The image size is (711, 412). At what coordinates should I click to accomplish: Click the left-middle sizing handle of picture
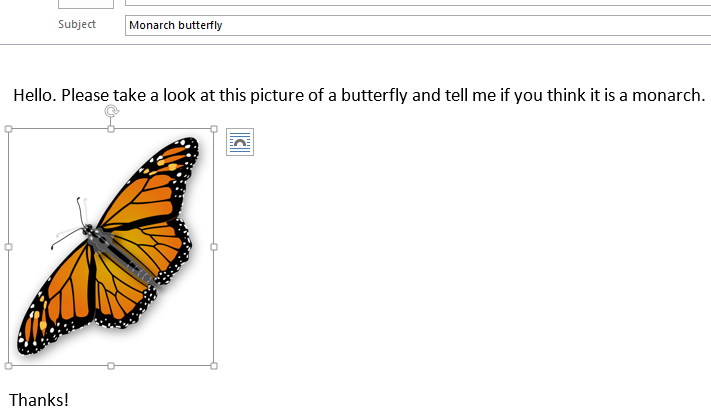click(x=9, y=247)
